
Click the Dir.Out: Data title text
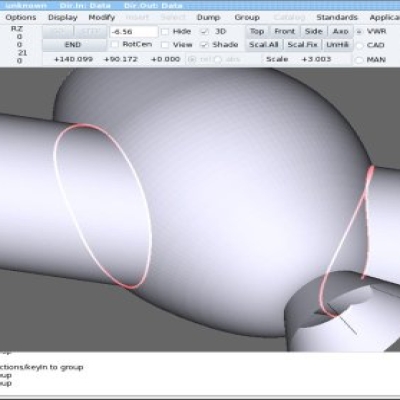pos(153,6)
